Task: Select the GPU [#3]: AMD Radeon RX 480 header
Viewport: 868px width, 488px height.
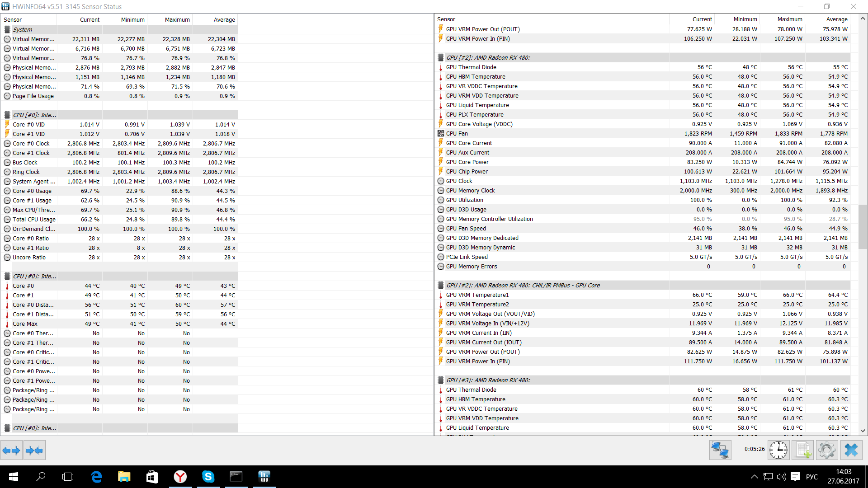Action: (x=644, y=380)
